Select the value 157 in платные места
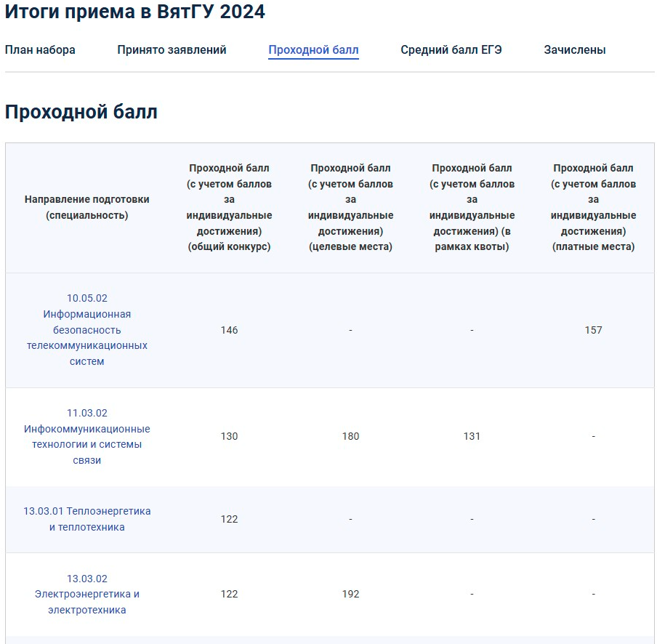657x644 pixels. tap(593, 330)
